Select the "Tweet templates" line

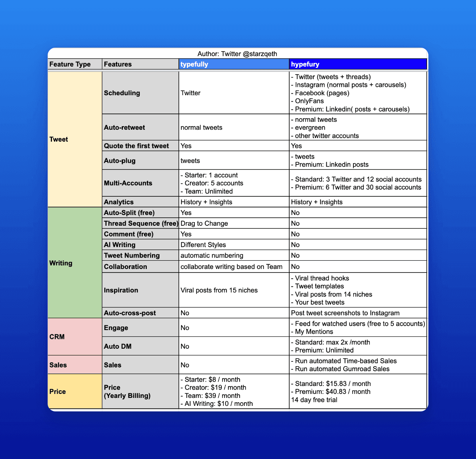[317, 286]
